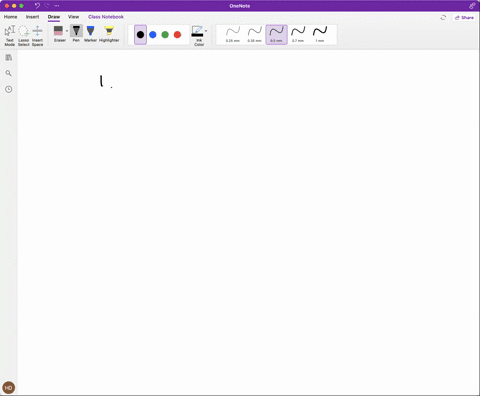Open the View tab
The image size is (480, 396).
click(x=73, y=17)
